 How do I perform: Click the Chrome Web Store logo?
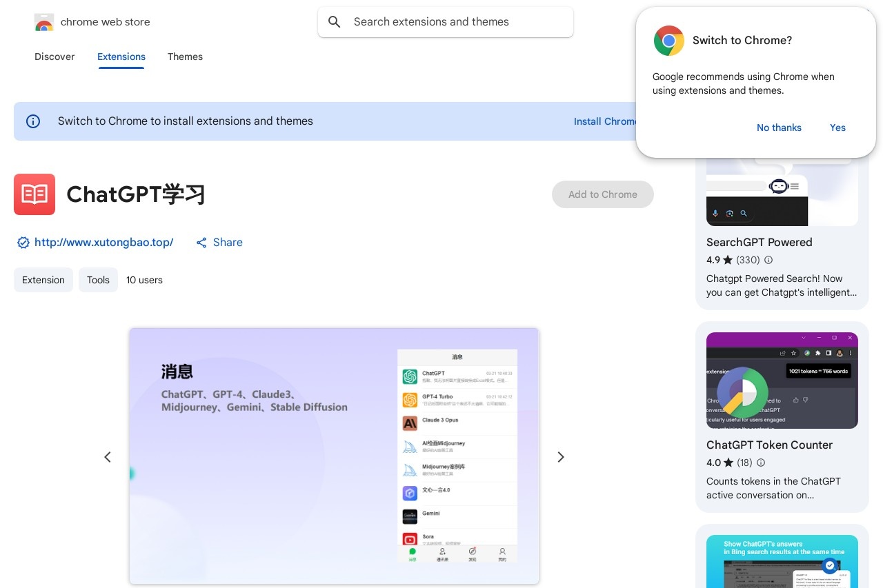click(44, 22)
